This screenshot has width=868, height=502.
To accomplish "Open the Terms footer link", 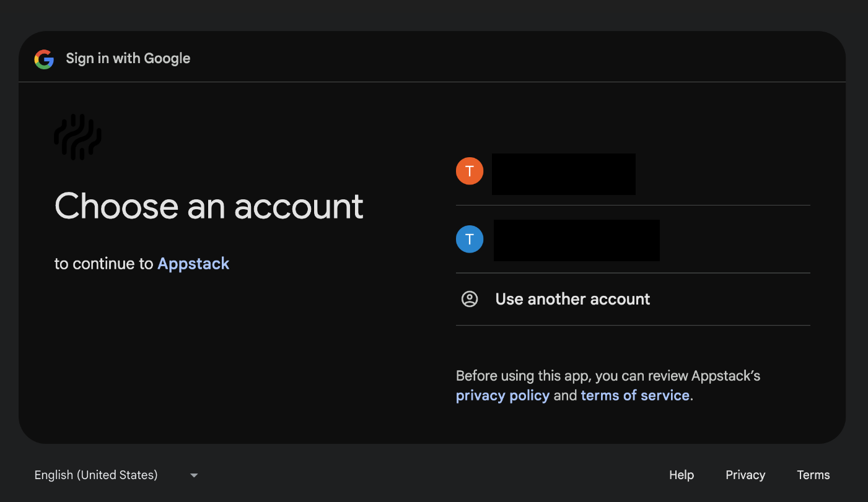I will [x=813, y=475].
